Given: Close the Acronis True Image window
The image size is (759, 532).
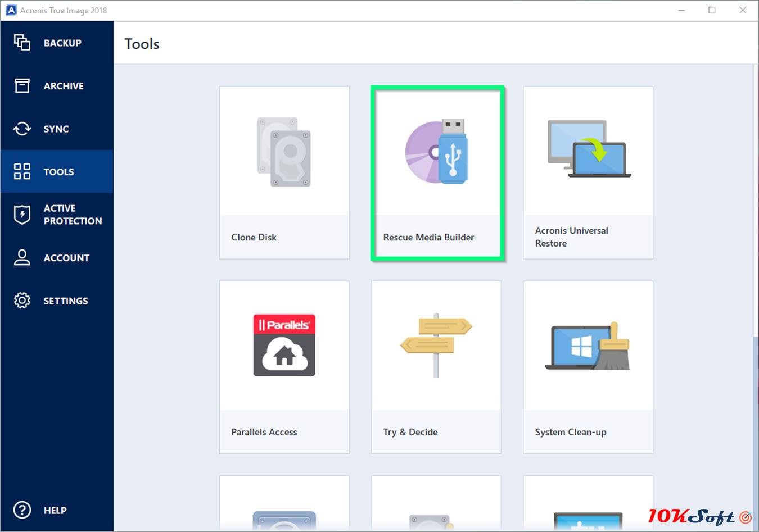Looking at the screenshot, I should pos(743,10).
